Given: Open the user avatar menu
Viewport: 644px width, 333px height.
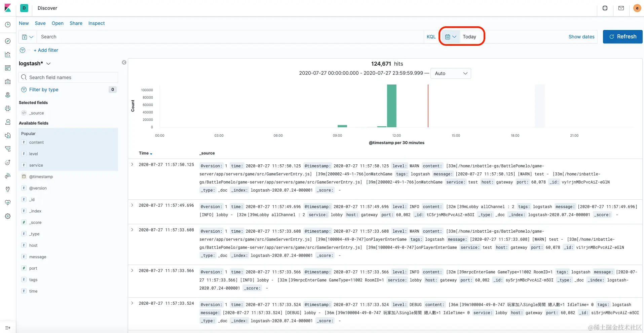Looking at the screenshot, I should pos(637,8).
